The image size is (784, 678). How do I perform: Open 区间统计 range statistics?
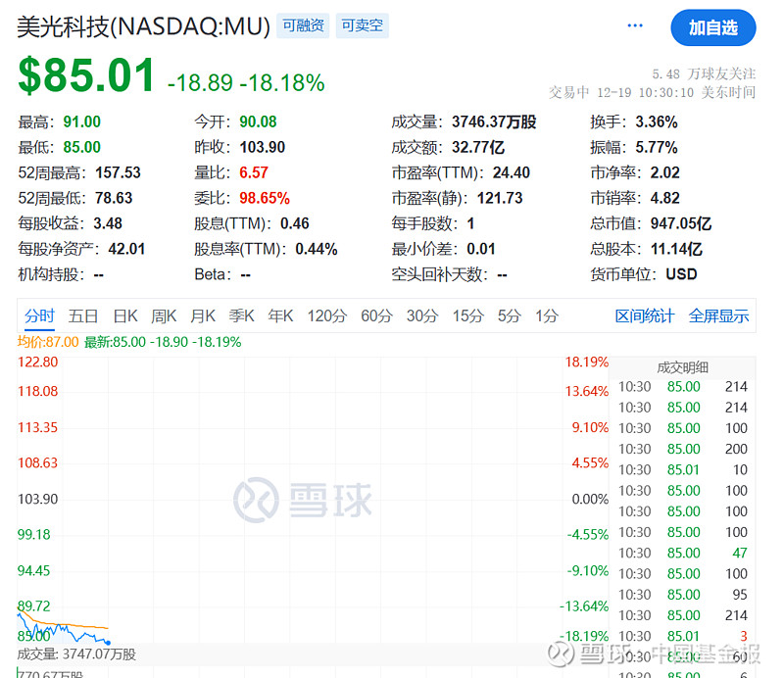click(x=645, y=315)
